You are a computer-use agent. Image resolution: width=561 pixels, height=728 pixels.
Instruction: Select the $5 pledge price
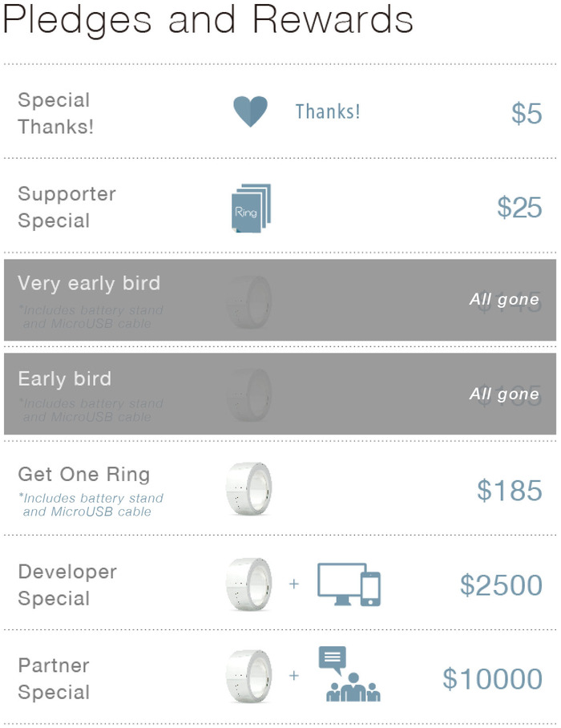527,113
